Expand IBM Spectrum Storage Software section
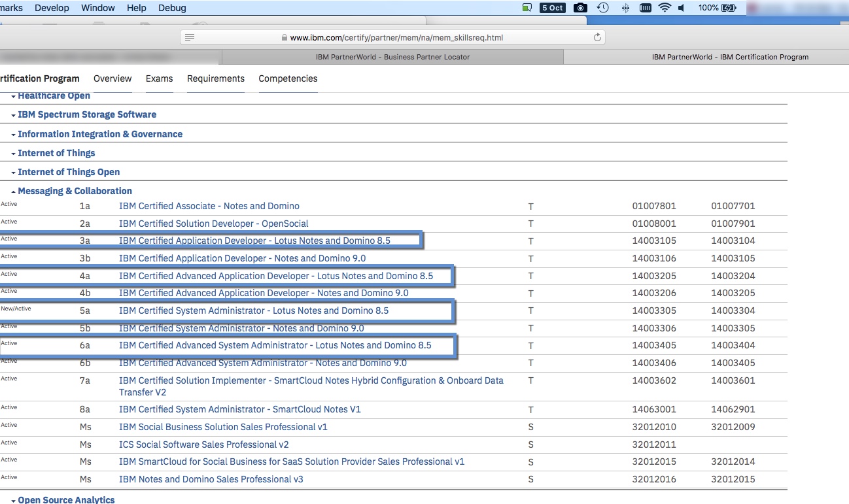This screenshot has width=849, height=504. coord(87,114)
